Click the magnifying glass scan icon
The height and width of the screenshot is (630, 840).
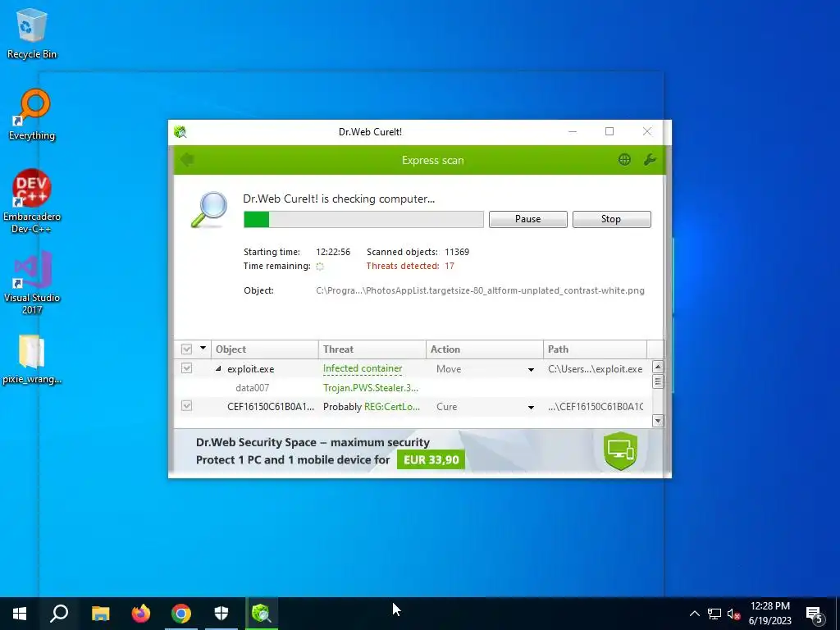[209, 210]
